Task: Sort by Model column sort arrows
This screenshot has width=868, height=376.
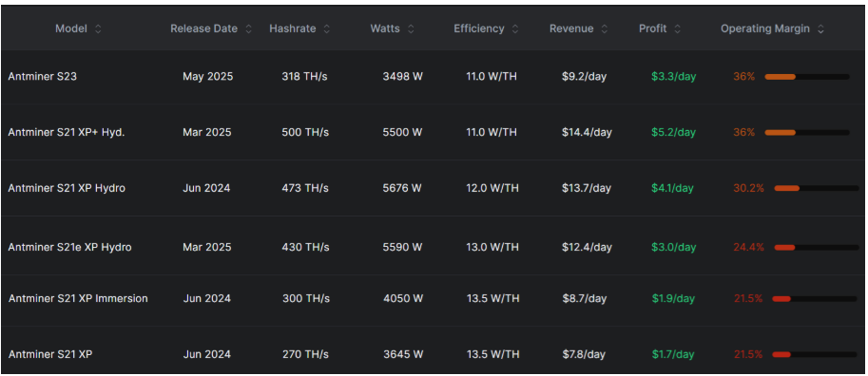Action: [x=98, y=29]
